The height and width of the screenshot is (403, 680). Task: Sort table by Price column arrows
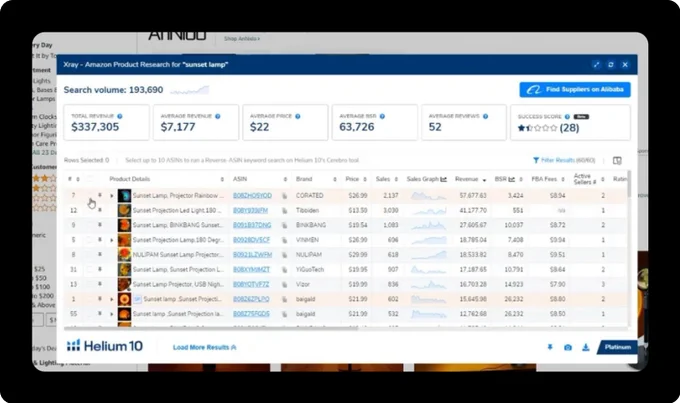coord(365,179)
